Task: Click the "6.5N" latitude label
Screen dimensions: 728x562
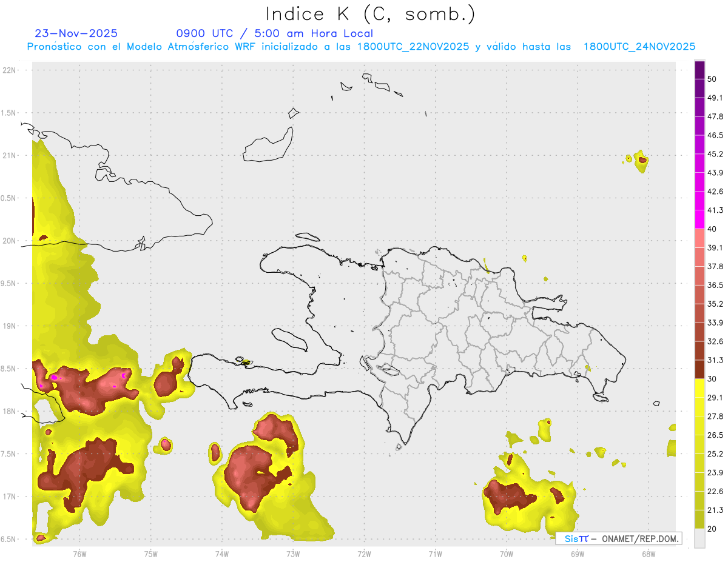Action: coord(9,539)
